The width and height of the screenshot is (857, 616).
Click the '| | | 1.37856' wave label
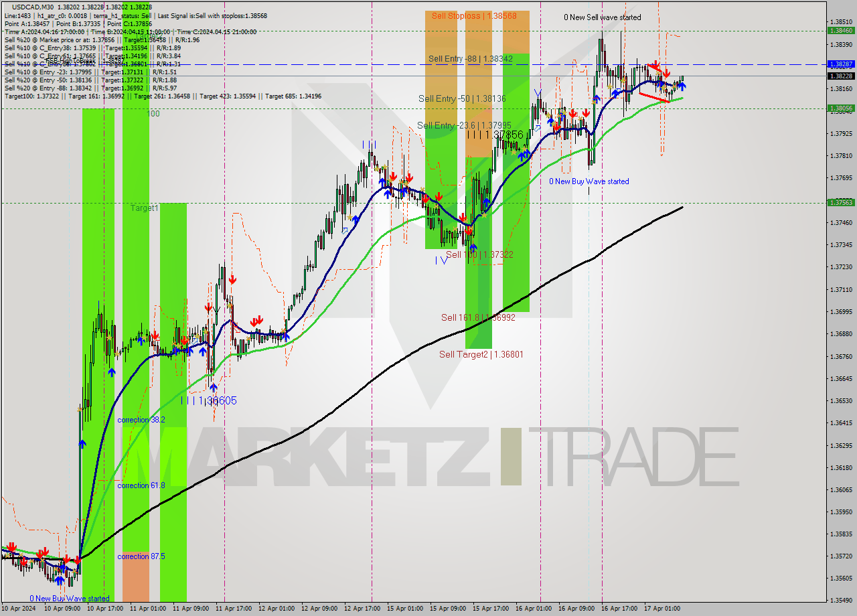(495, 135)
